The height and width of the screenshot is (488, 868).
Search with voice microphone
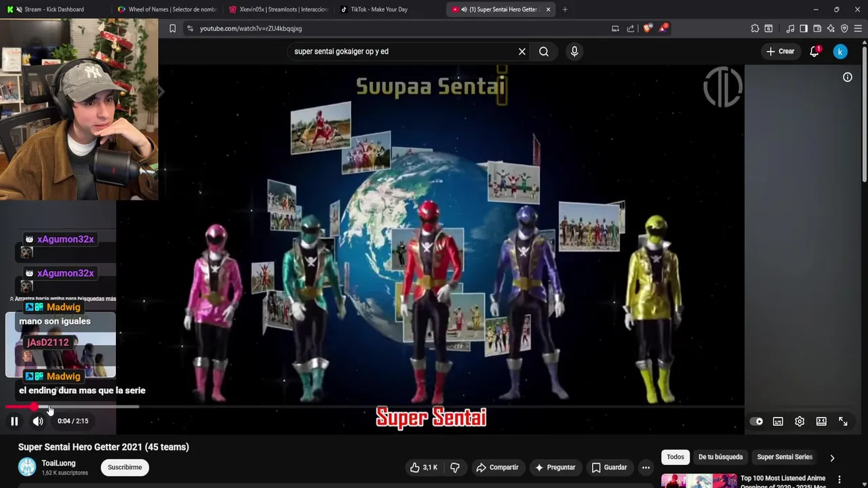tap(574, 52)
